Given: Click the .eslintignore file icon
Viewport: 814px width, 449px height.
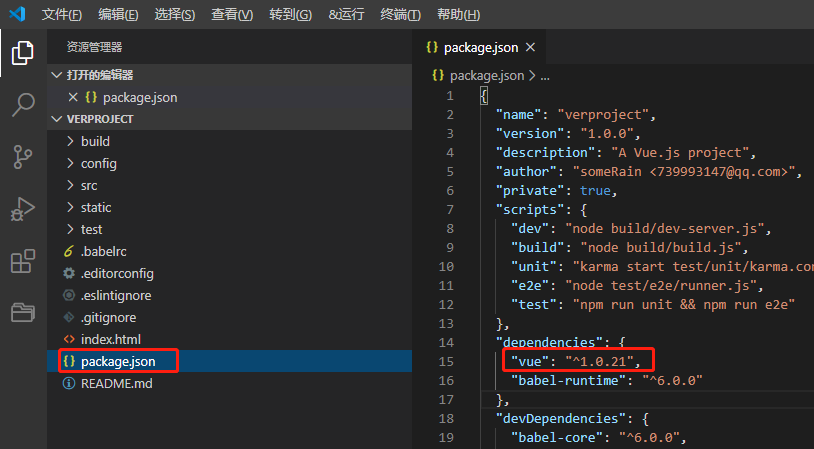Looking at the screenshot, I should [x=69, y=295].
